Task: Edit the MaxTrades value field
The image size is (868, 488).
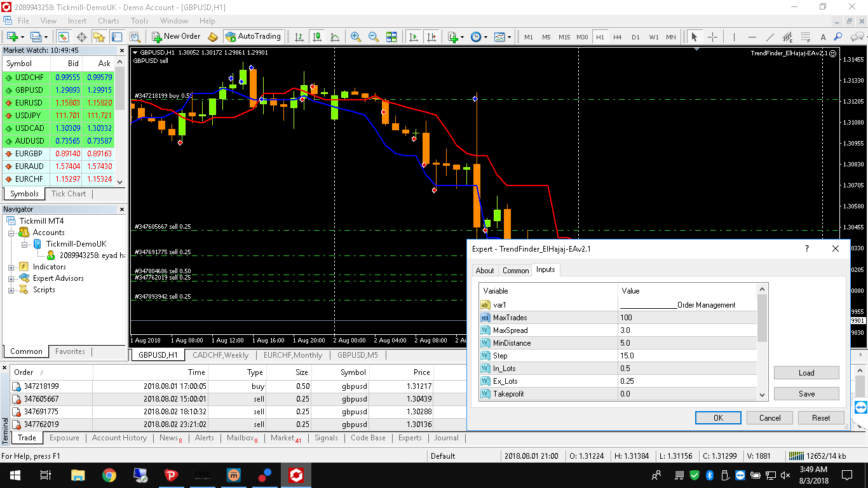Action: (x=688, y=318)
